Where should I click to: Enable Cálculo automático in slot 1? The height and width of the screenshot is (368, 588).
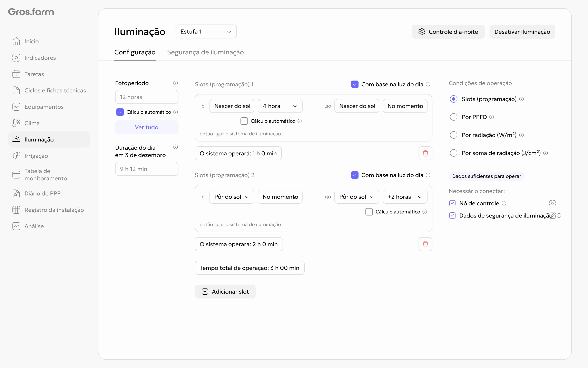pos(244,121)
